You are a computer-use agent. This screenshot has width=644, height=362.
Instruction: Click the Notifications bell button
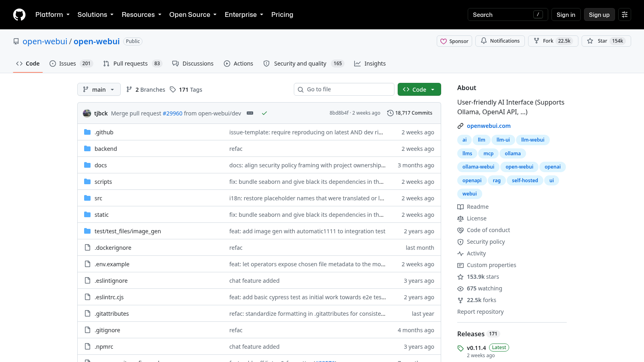pyautogui.click(x=500, y=41)
